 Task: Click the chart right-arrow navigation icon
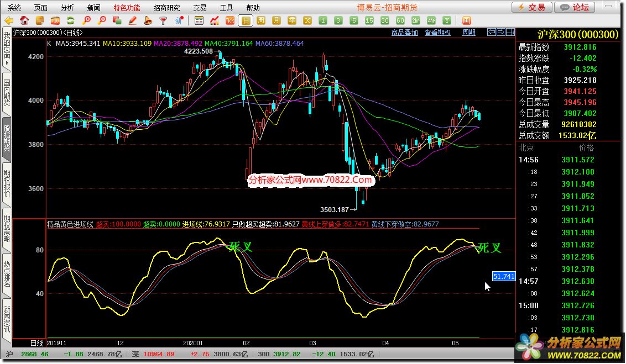500,32
